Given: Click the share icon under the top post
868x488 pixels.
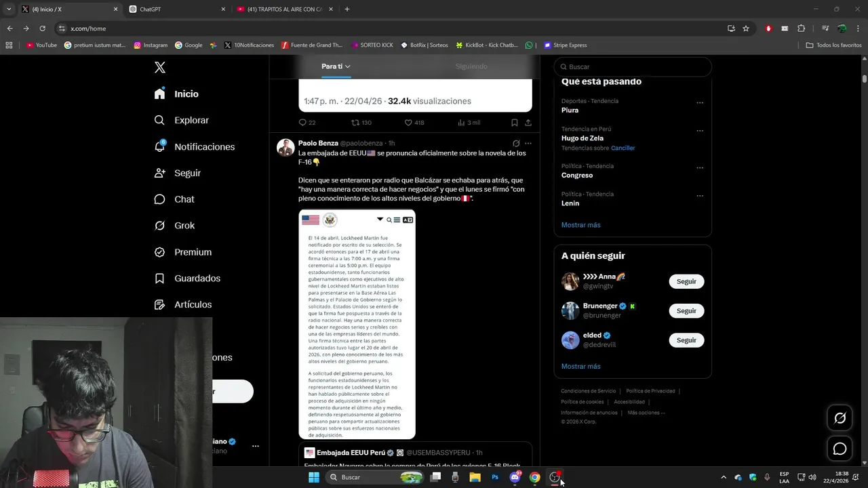Looking at the screenshot, I should point(528,123).
